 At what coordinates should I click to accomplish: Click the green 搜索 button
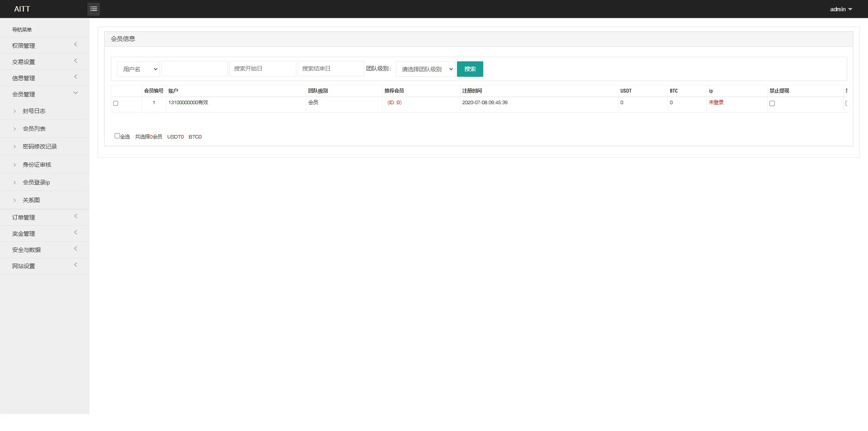[470, 69]
